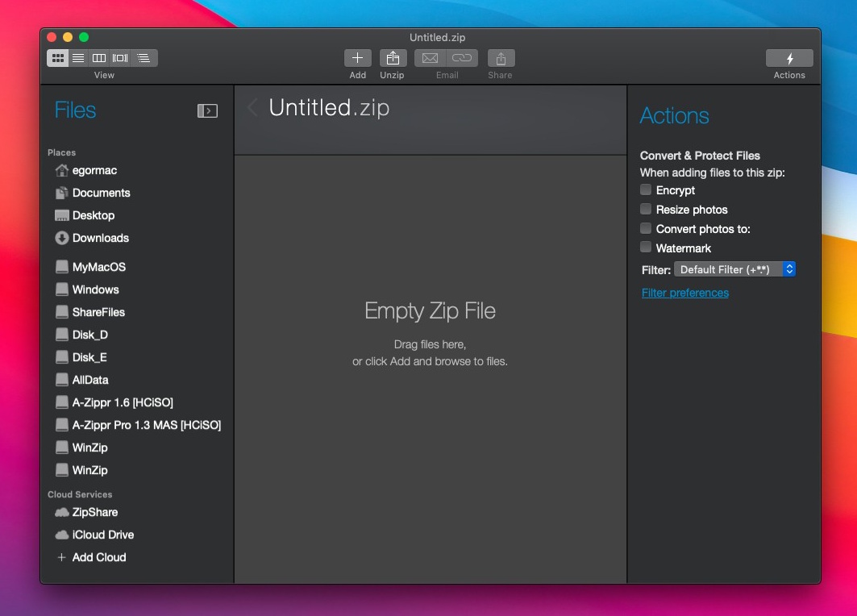Switch to icon grid view
857x616 pixels.
click(x=57, y=58)
